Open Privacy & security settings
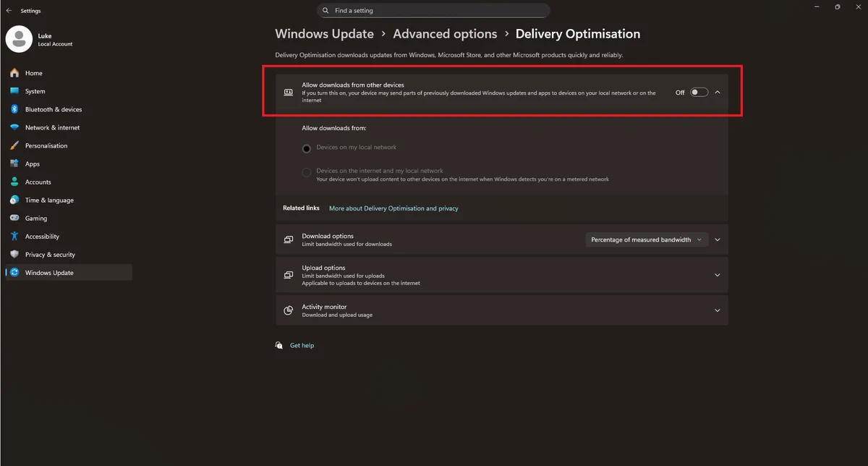The height and width of the screenshot is (466, 868). [68, 254]
